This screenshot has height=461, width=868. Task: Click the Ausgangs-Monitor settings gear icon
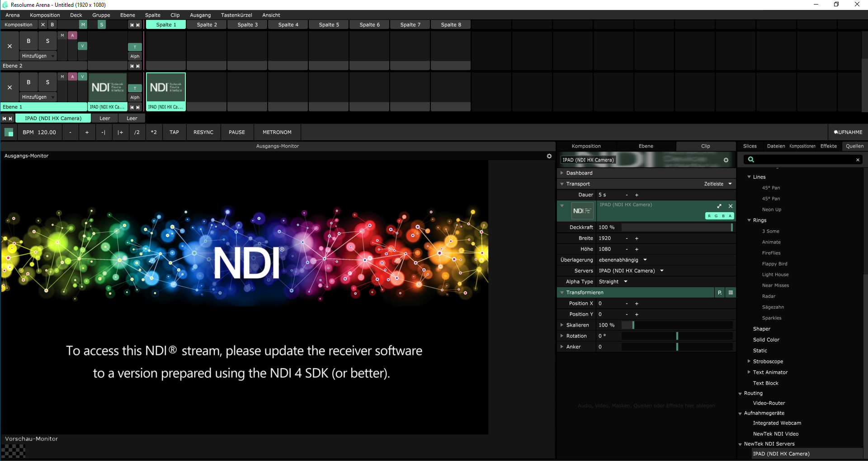pyautogui.click(x=549, y=156)
